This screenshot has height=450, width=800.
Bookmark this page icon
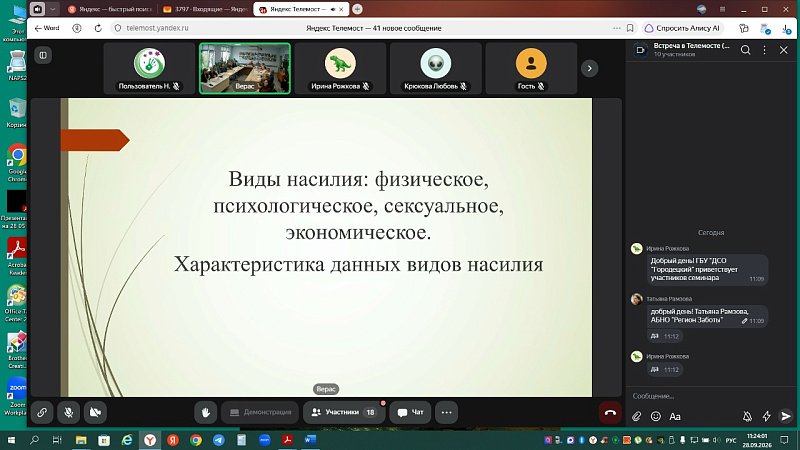click(x=630, y=28)
